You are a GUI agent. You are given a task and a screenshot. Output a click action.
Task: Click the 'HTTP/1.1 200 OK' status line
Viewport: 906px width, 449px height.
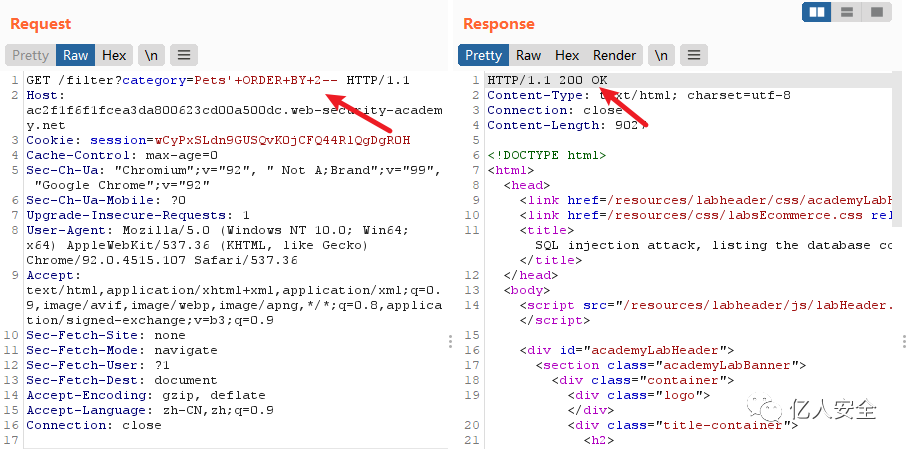[x=547, y=80]
